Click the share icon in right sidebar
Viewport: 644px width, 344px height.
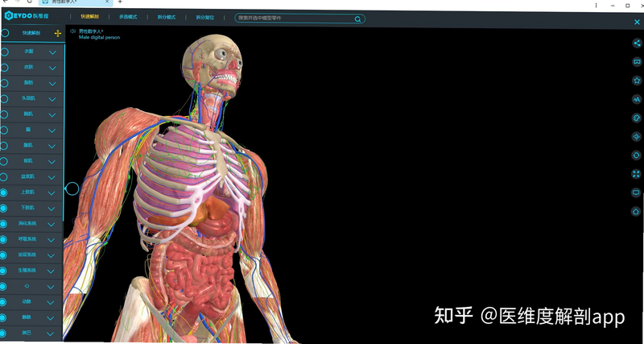click(637, 44)
